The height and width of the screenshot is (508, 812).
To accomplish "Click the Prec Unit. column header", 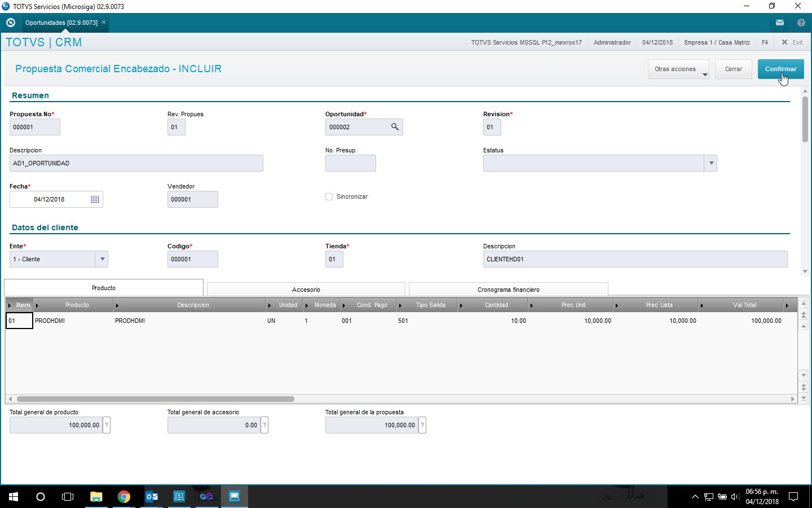I will pos(571,305).
